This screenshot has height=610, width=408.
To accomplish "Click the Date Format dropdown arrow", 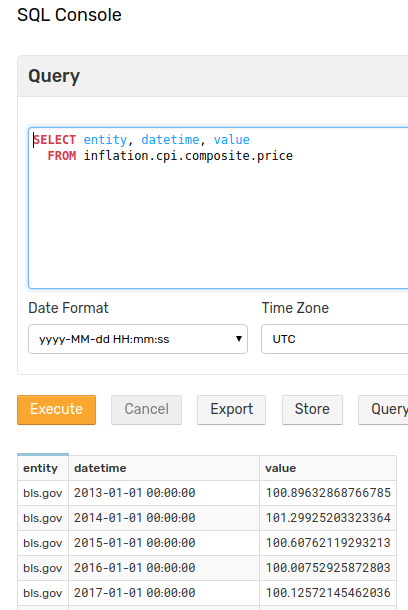I will (x=239, y=339).
